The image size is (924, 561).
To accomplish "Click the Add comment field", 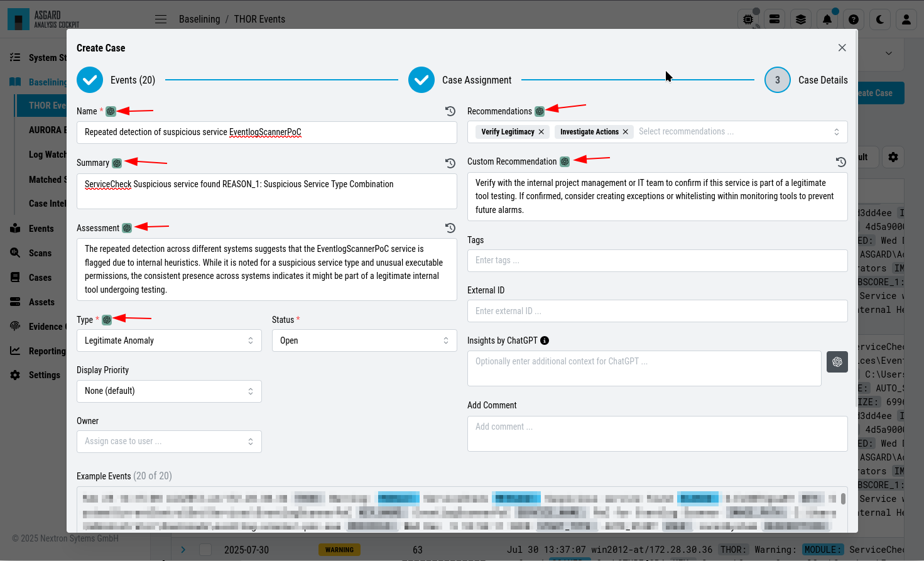I will pyautogui.click(x=658, y=433).
